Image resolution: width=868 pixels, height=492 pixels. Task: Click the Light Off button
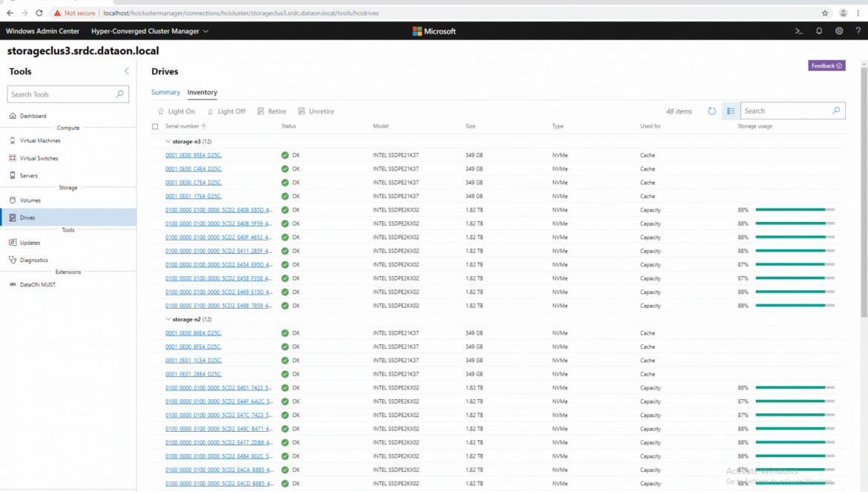(x=226, y=111)
